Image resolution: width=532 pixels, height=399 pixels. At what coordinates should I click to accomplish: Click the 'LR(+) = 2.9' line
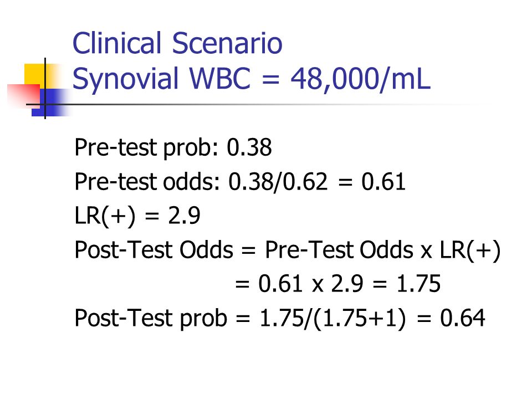137,216
